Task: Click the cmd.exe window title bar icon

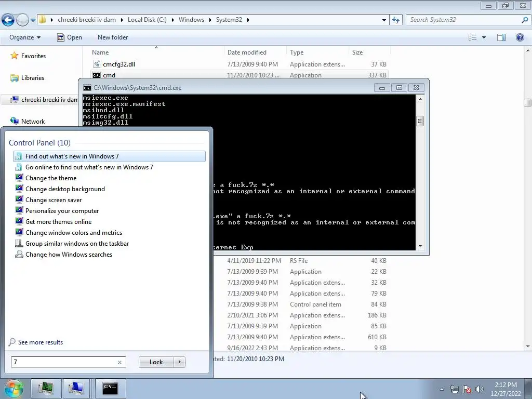Action: [x=87, y=88]
